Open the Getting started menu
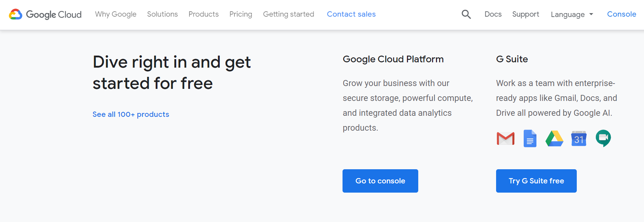Viewport: 644px width, 222px height. coord(288,14)
